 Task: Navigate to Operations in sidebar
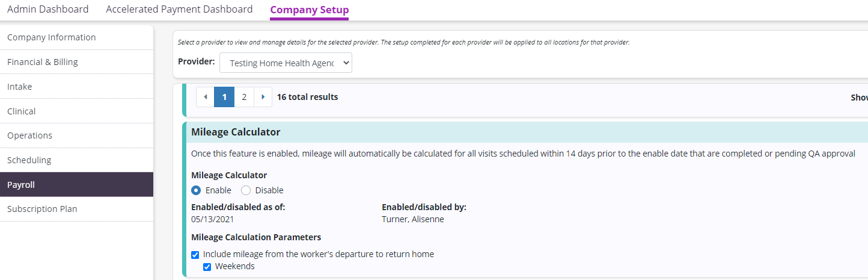[x=30, y=135]
